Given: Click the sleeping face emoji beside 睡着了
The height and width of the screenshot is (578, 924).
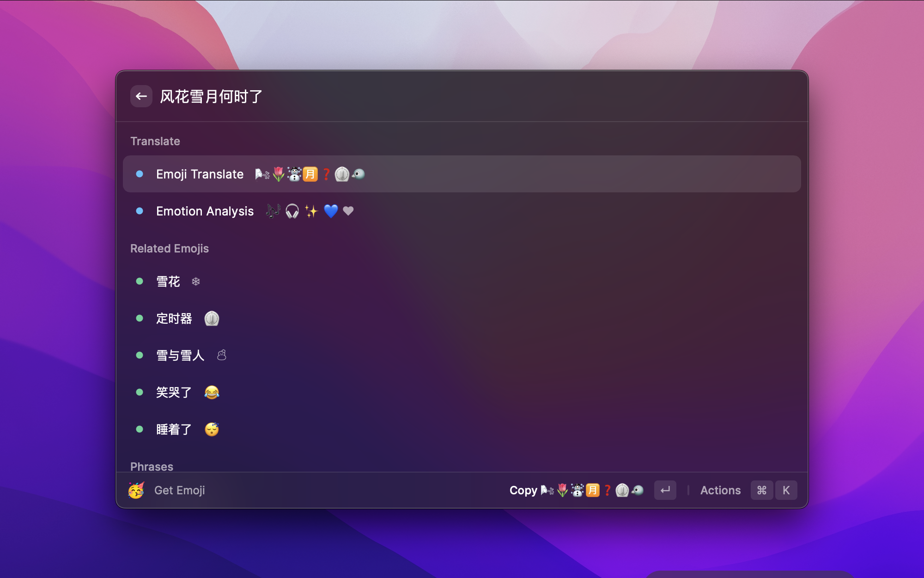Looking at the screenshot, I should click(212, 429).
